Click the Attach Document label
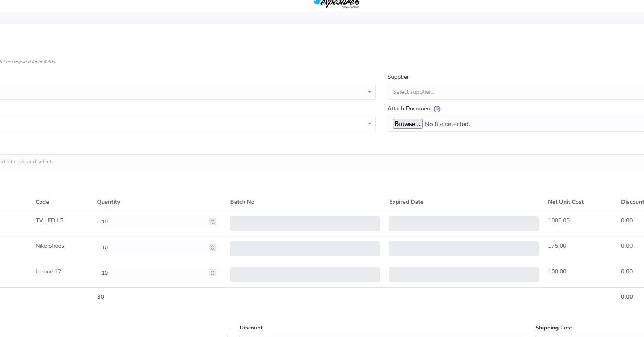Screen dimensions: 644x337 pos(410,108)
